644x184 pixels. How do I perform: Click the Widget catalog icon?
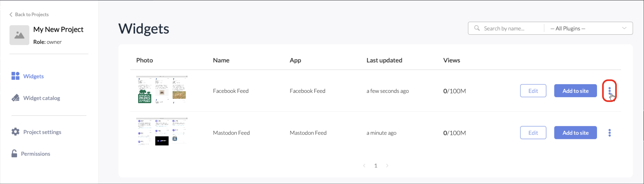coord(15,98)
